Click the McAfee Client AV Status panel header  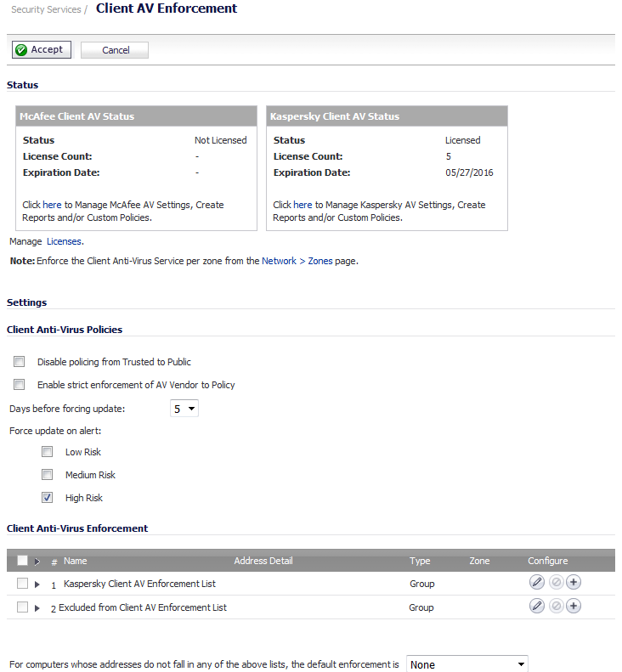[136, 116]
